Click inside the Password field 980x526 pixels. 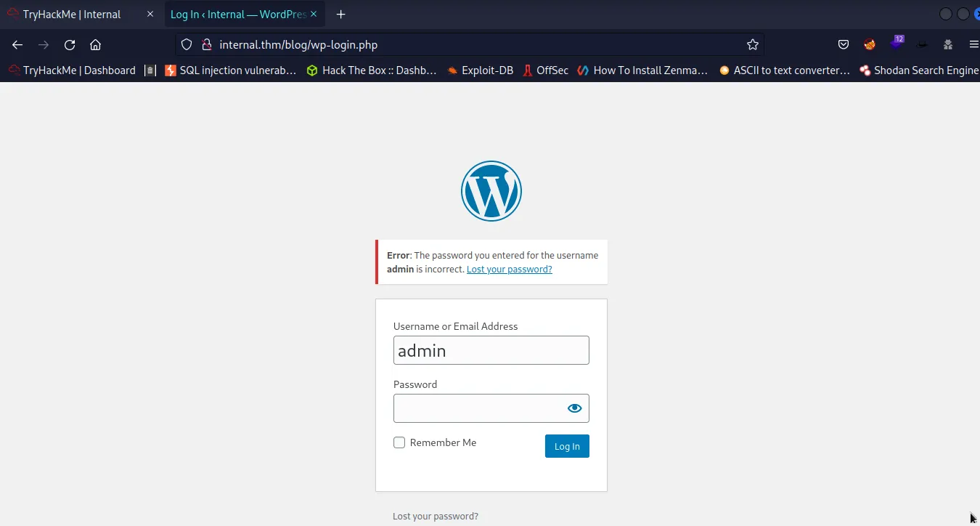479,408
